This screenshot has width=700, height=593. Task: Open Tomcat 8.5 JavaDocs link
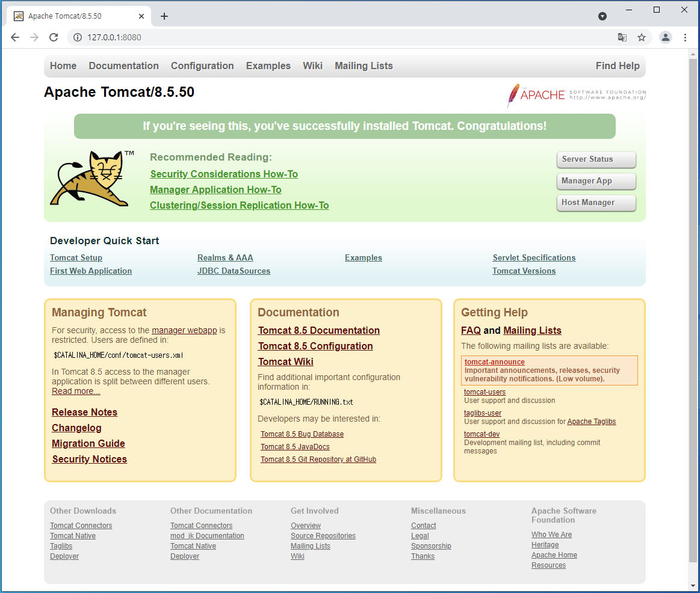(x=295, y=447)
